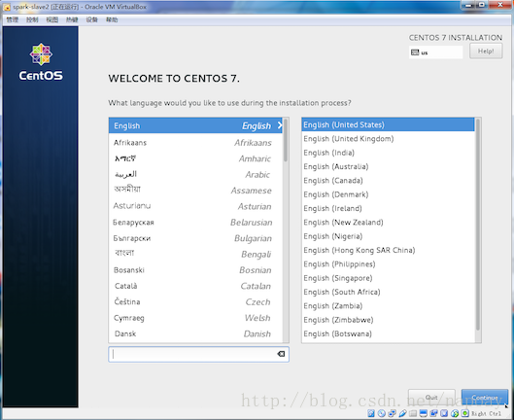Select English (United Kingdom) locale
514x420 pixels.
388,139
